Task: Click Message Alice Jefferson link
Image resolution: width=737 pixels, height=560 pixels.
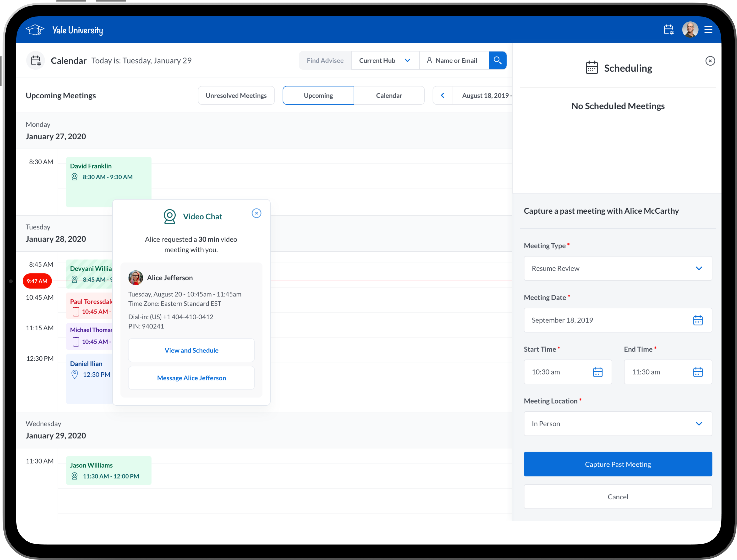Action: 191,378
